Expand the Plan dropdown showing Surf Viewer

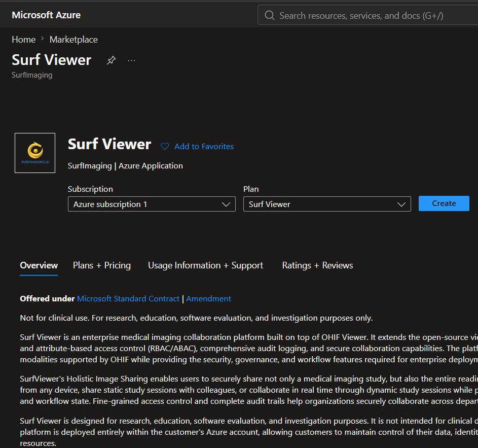tap(327, 204)
